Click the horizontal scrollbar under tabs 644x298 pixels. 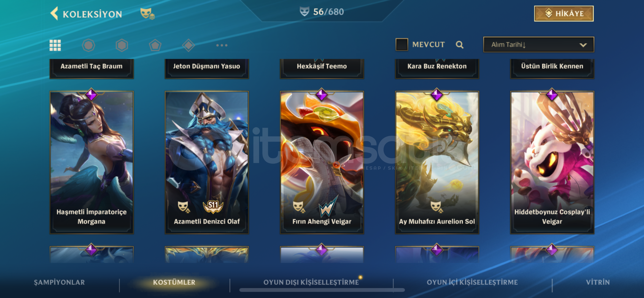tap(322, 290)
